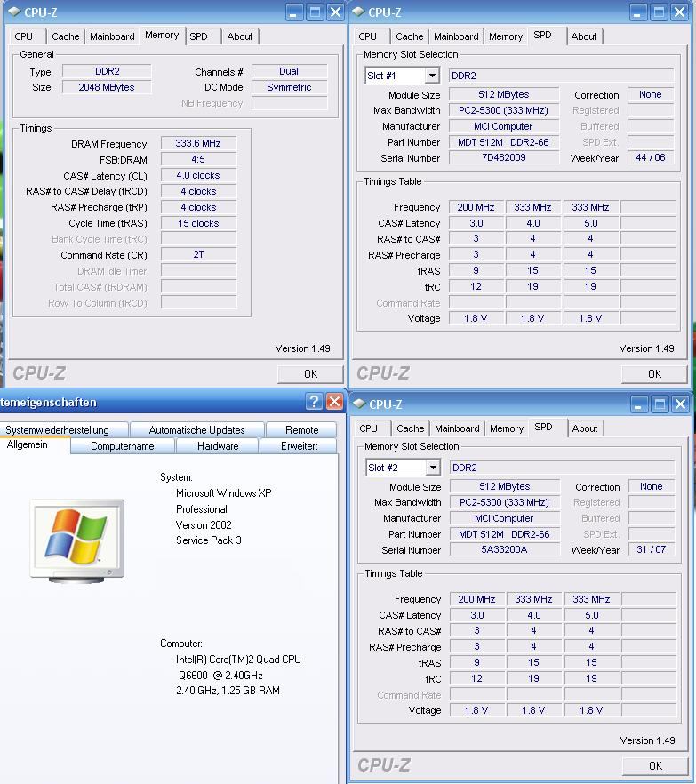The width and height of the screenshot is (696, 784).
Task: Click the Correction value None in Slot #2 window
Action: point(652,486)
